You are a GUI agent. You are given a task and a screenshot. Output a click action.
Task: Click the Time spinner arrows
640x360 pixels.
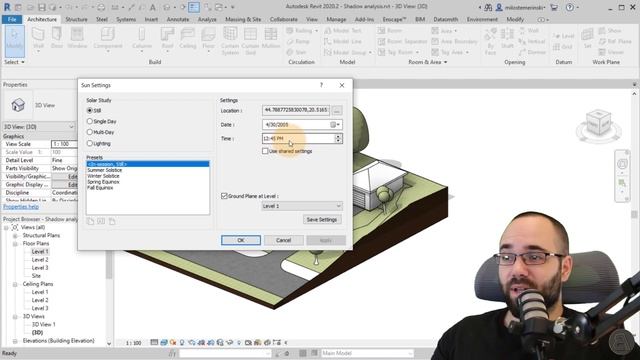click(338, 138)
